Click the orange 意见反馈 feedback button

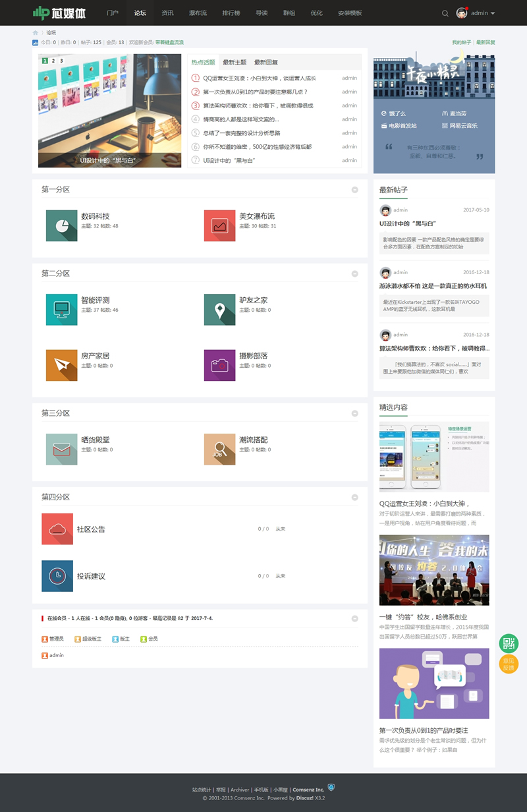coord(509,664)
